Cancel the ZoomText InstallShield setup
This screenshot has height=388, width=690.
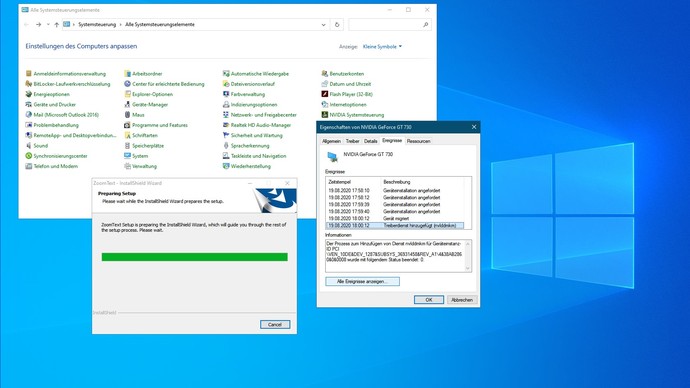(x=275, y=324)
